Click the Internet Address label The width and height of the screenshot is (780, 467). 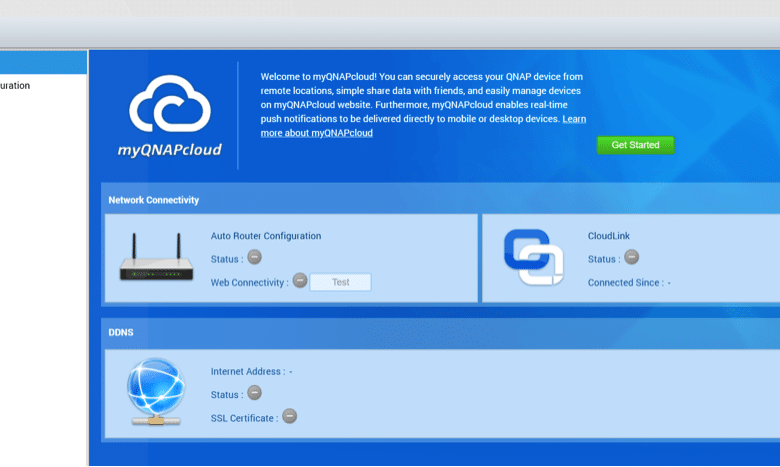click(248, 372)
